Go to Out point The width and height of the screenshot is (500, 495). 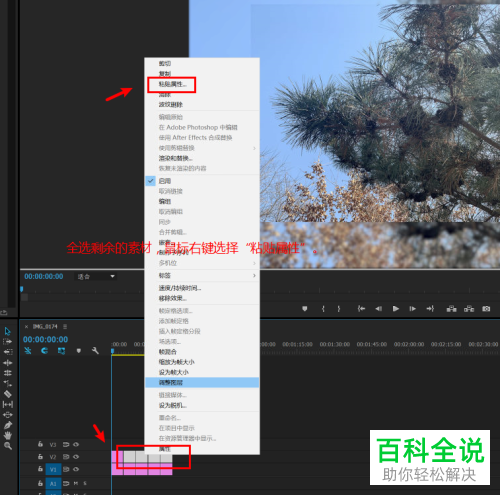(x=430, y=309)
